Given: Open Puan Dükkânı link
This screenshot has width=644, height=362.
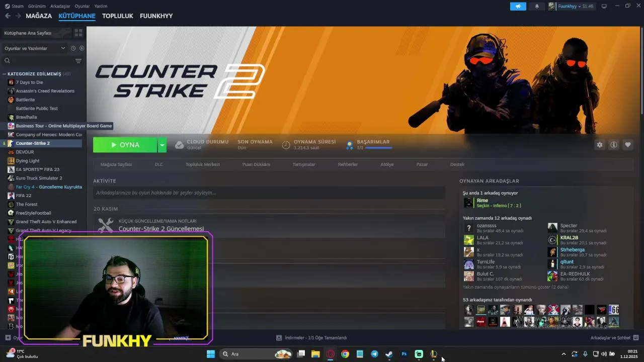Looking at the screenshot, I should click(256, 164).
